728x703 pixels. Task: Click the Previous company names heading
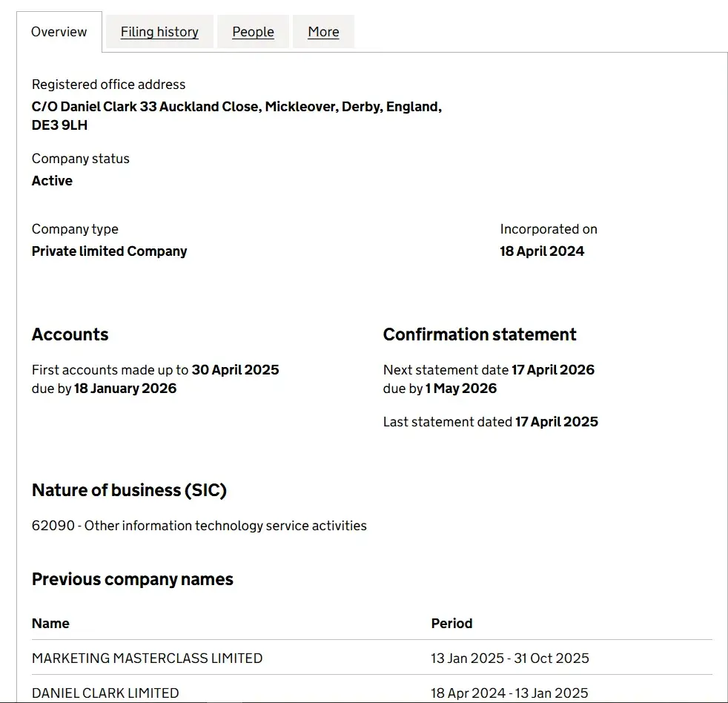click(x=132, y=579)
